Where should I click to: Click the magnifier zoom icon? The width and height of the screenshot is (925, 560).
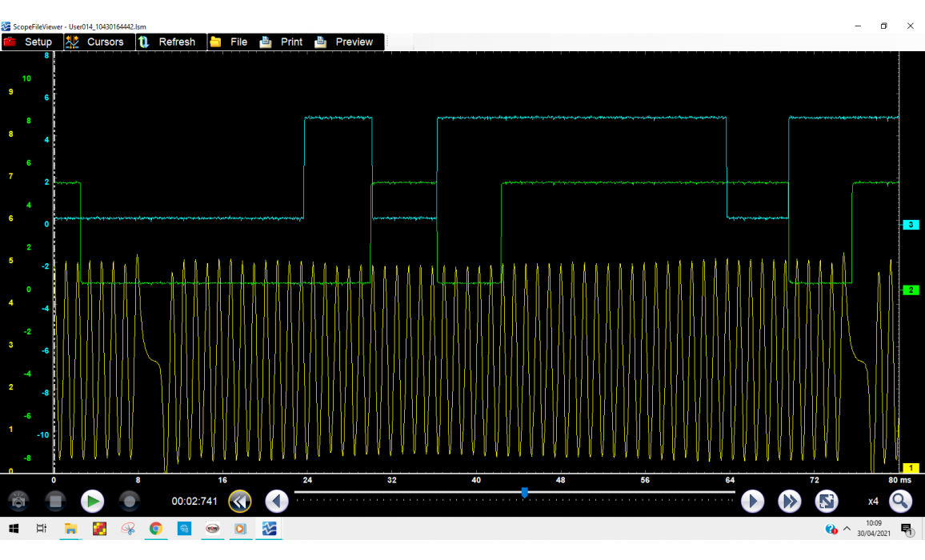(900, 502)
